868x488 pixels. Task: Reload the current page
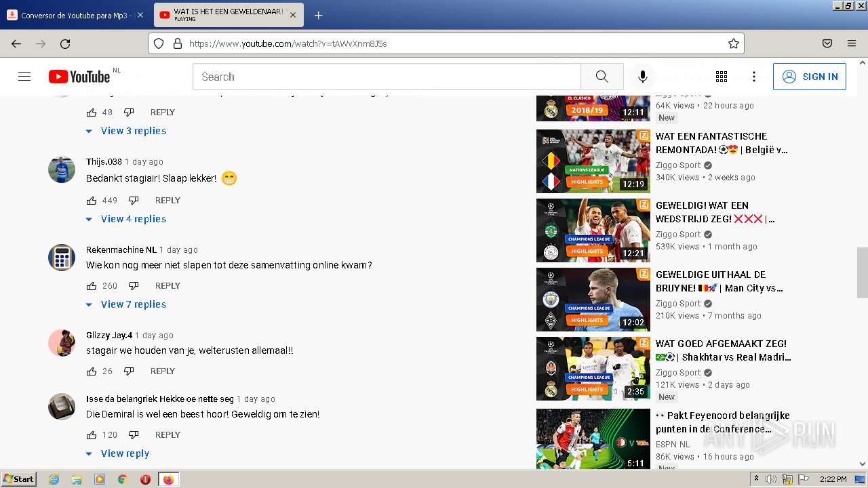click(x=65, y=43)
